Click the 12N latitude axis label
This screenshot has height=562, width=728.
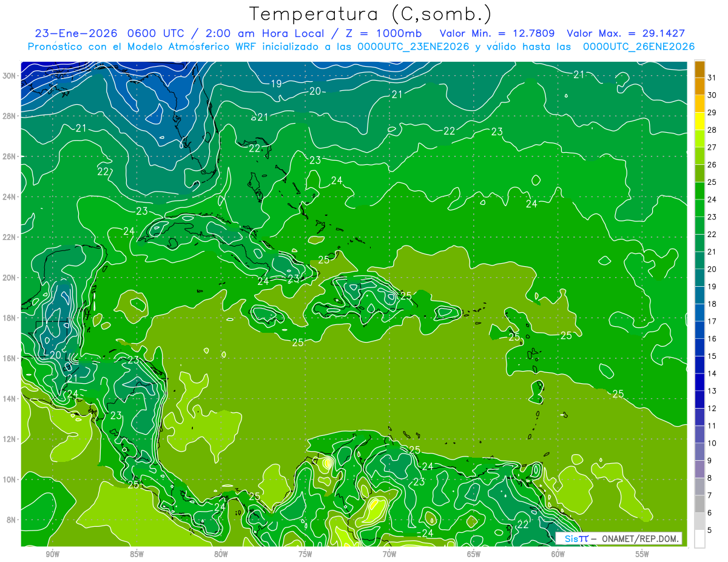pos(10,439)
